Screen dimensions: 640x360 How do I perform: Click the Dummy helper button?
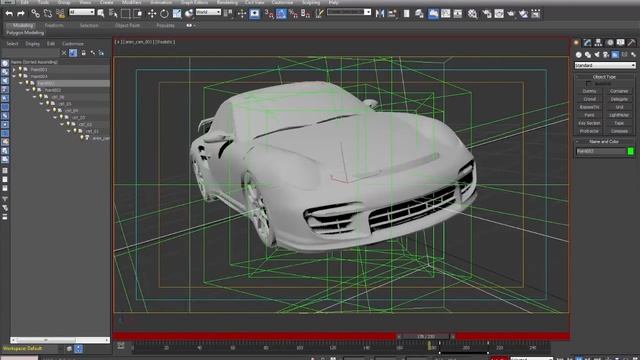(589, 91)
